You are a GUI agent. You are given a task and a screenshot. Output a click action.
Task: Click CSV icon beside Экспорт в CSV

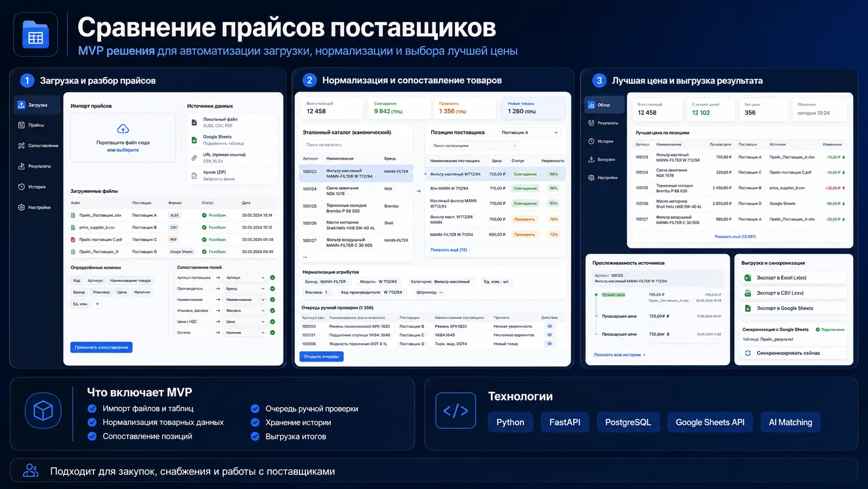coord(748,293)
